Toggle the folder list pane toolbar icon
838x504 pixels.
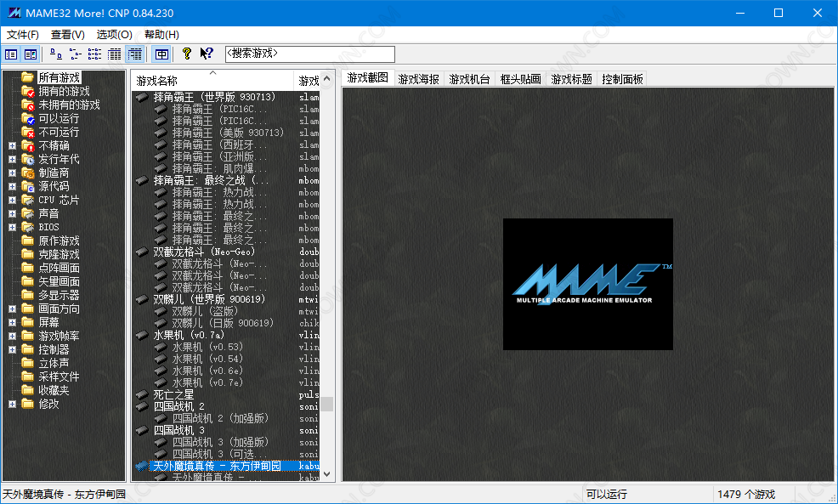point(11,54)
